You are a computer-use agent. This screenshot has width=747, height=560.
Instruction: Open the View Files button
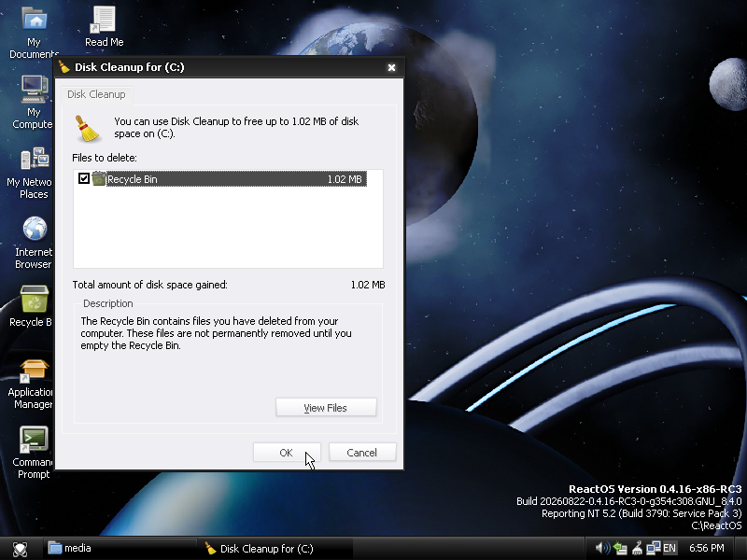click(x=326, y=408)
